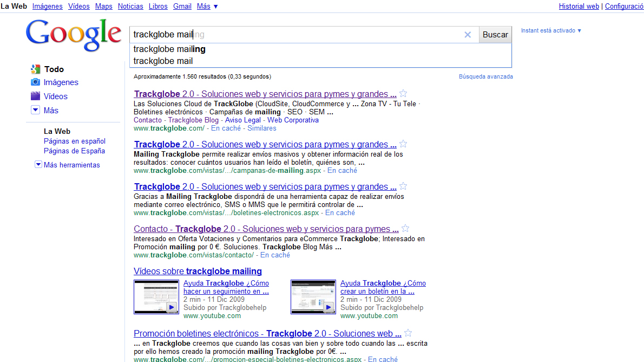The image size is (644, 362).
Task: Open Libros in the top navigation bar
Action: [158, 6]
